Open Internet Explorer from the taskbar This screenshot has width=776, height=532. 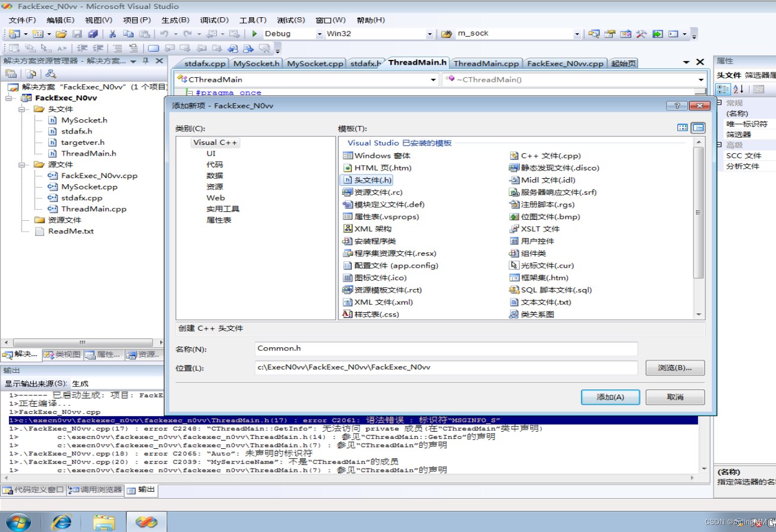click(62, 522)
